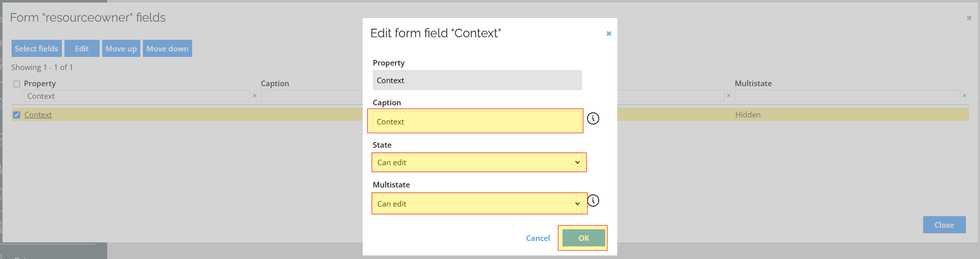Click the Edit toolbar button
The image size is (980, 259).
[x=82, y=48]
